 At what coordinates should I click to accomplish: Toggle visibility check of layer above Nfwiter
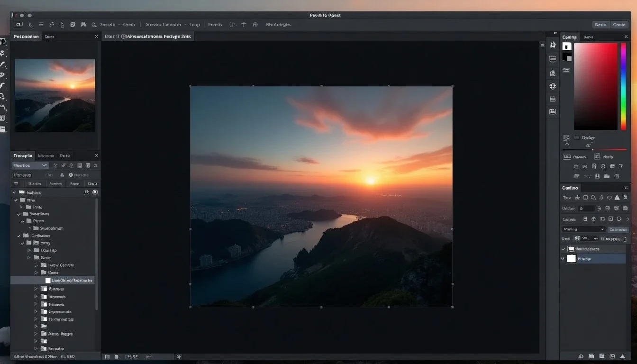564,249
